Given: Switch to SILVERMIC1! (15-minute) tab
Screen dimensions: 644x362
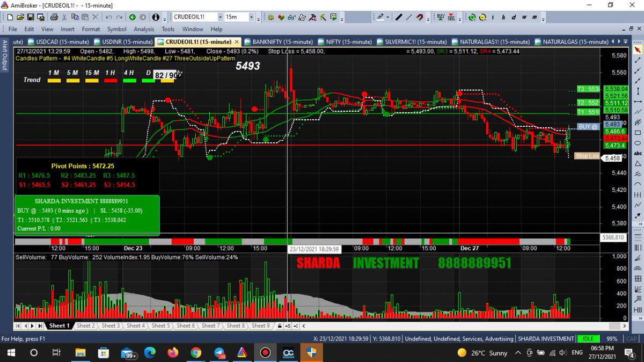Looking at the screenshot, I should coord(412,41).
